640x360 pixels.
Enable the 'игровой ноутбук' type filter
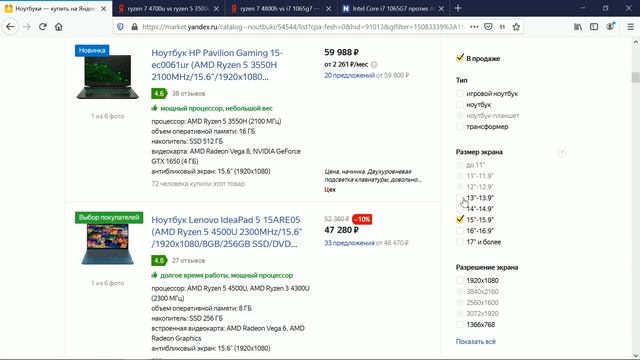(x=460, y=93)
